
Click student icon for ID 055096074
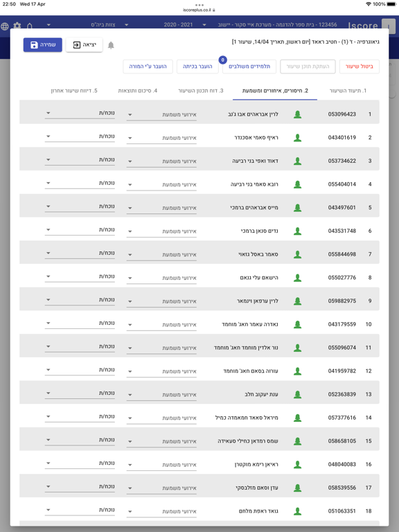[298, 348]
